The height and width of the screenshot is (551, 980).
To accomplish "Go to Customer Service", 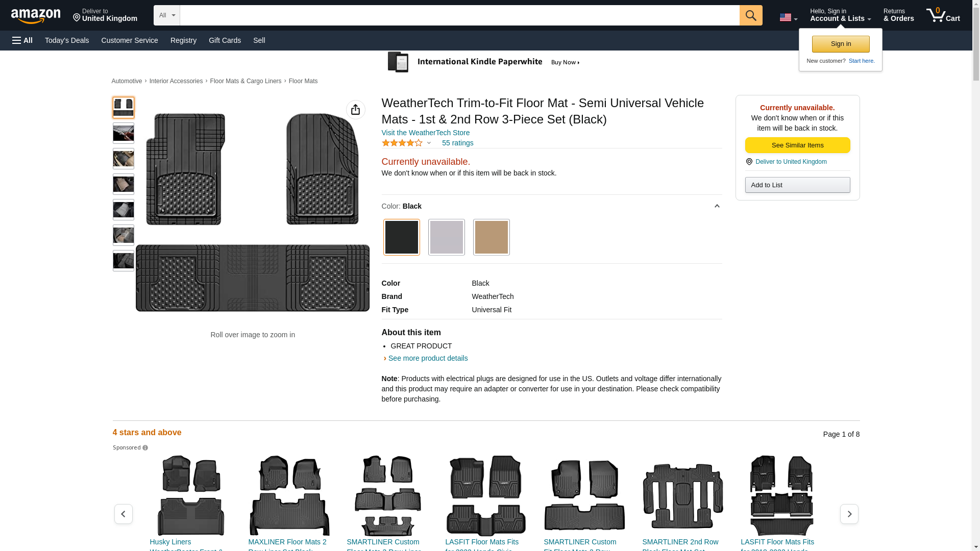I will tap(130, 40).
